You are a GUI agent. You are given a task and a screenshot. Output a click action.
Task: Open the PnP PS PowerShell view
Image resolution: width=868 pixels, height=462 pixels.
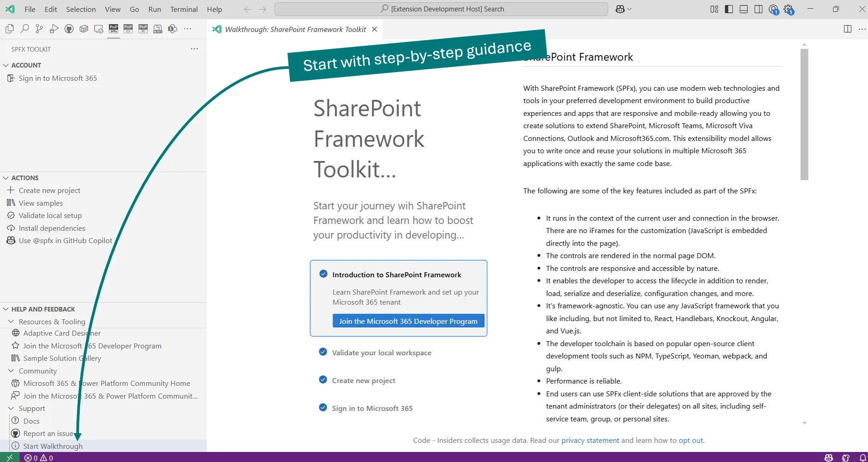[x=143, y=29]
